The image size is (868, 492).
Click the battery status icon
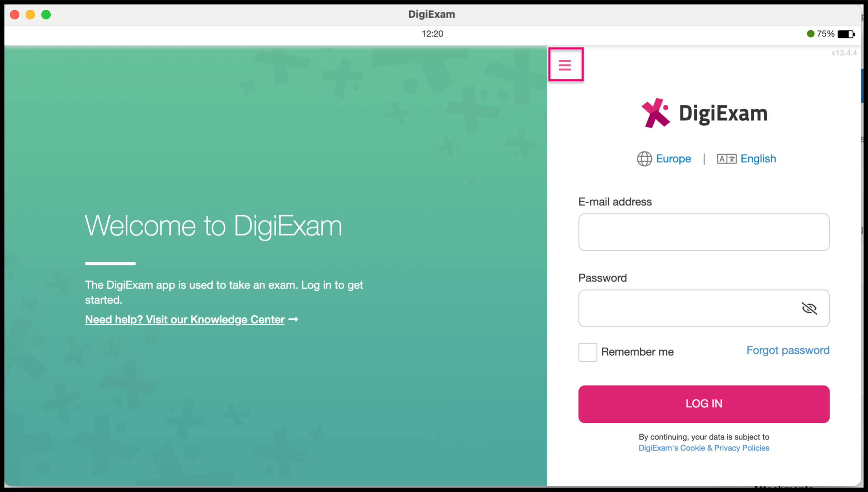coord(846,34)
